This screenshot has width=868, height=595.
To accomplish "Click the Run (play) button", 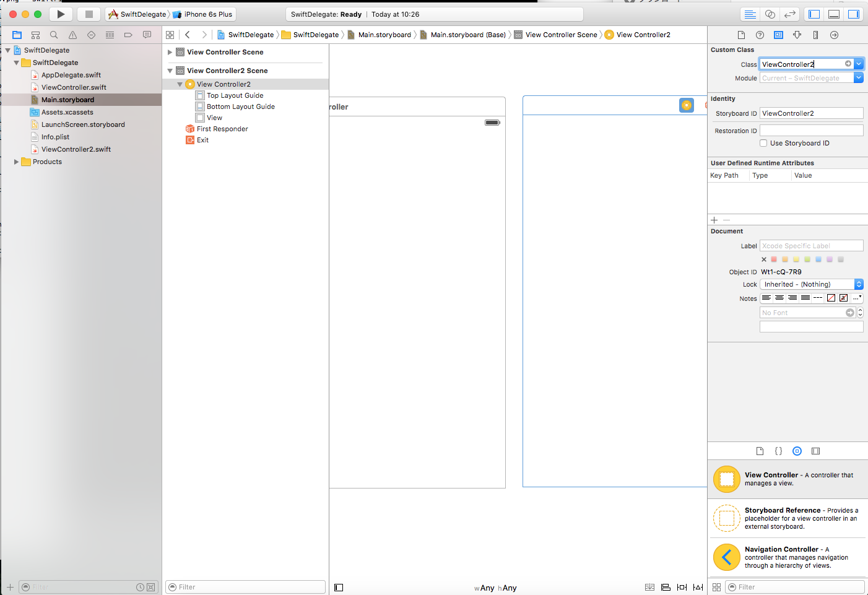I will (x=61, y=14).
